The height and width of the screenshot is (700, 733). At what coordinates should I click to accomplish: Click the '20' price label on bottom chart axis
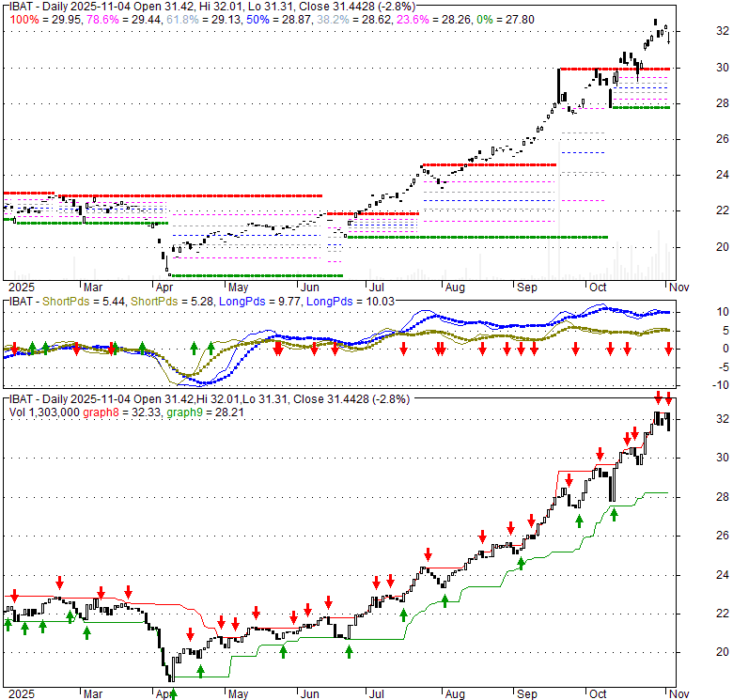pos(723,652)
